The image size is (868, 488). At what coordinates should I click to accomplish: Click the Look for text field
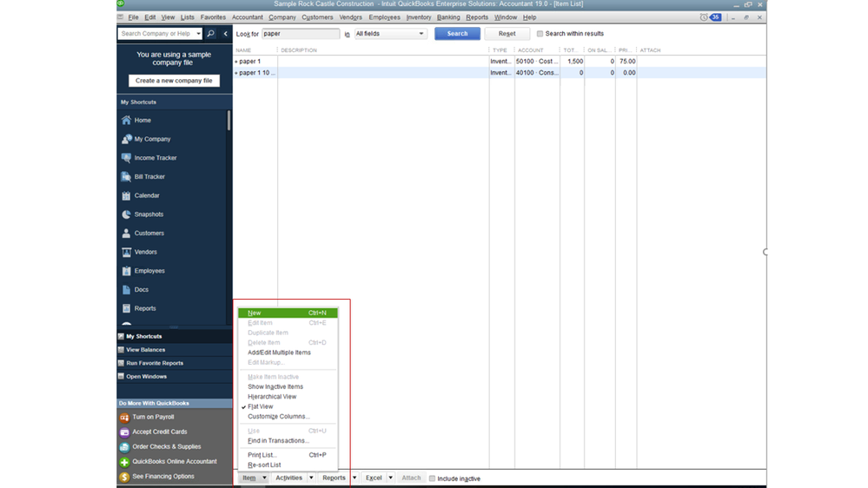coord(301,34)
